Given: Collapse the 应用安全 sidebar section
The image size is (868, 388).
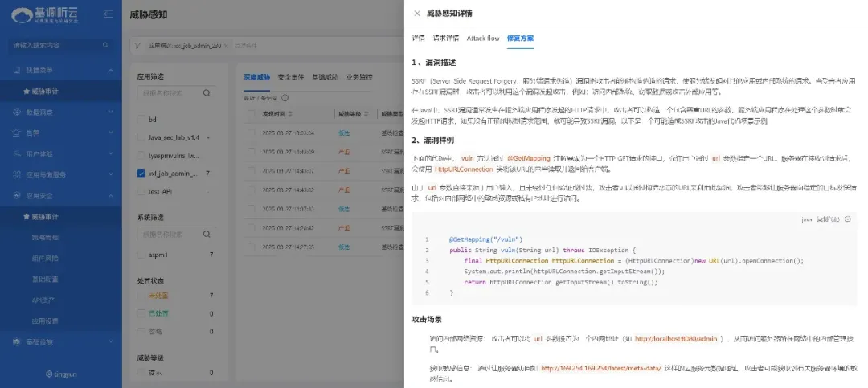Looking at the screenshot, I should pos(110,195).
